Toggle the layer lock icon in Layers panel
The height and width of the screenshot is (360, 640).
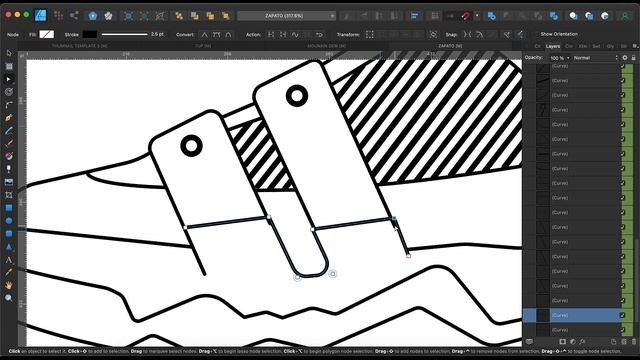(633, 58)
